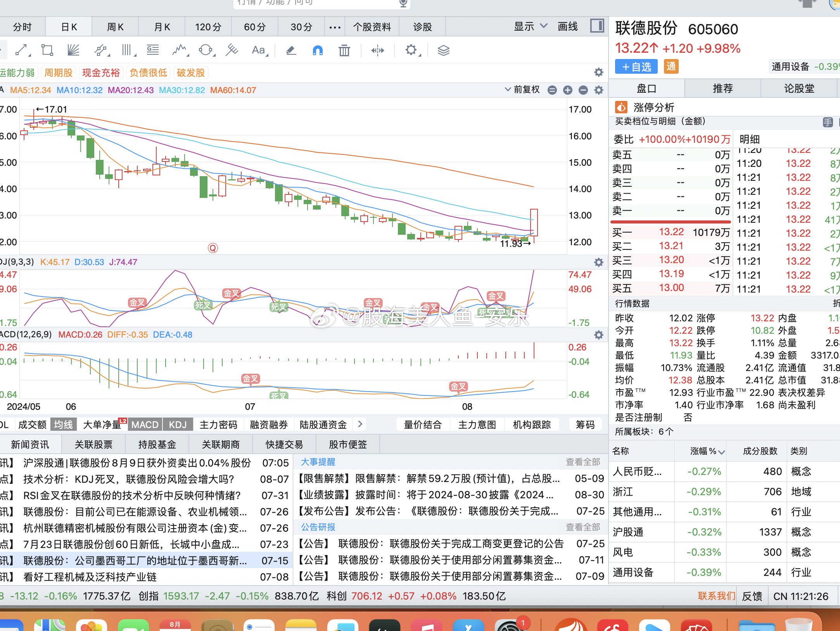The height and width of the screenshot is (631, 840).
Task: Click the 反馈 feedback button
Action: click(752, 596)
